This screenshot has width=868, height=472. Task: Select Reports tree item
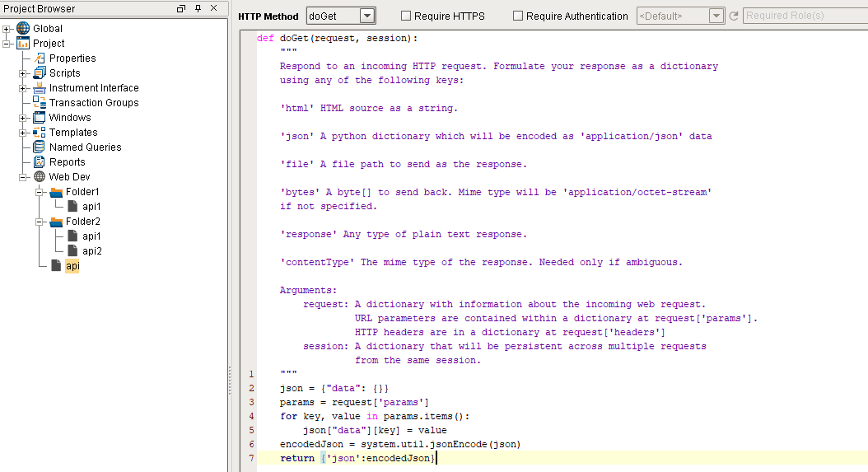(x=67, y=161)
